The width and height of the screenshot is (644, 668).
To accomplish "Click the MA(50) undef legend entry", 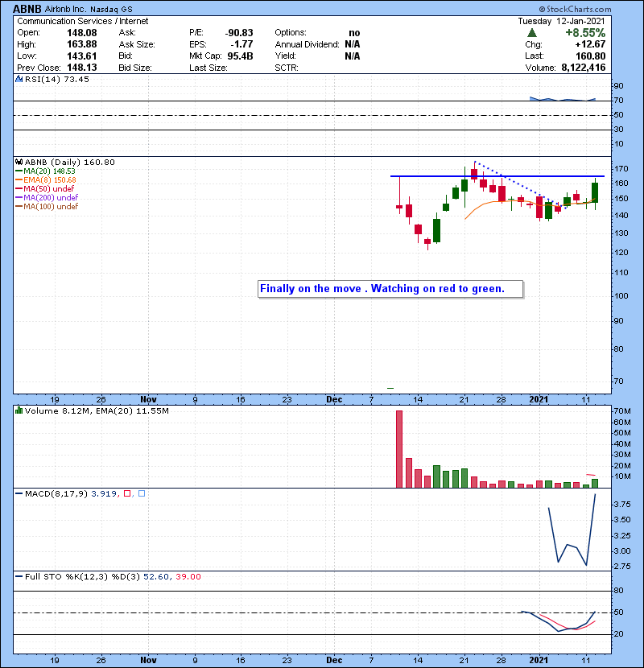I will tap(45, 188).
